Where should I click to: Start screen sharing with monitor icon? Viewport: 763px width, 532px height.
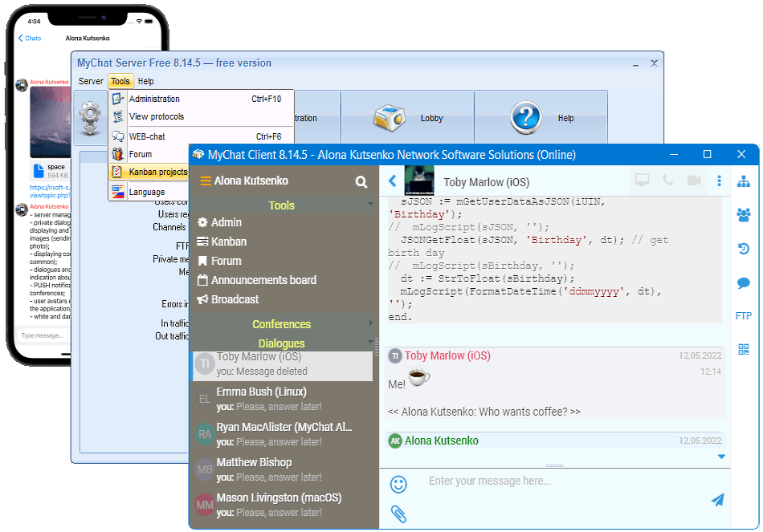pos(642,181)
